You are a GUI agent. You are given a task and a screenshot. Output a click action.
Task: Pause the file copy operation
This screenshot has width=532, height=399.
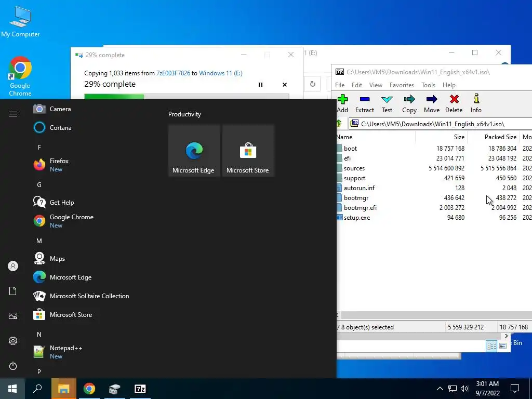pos(261,85)
